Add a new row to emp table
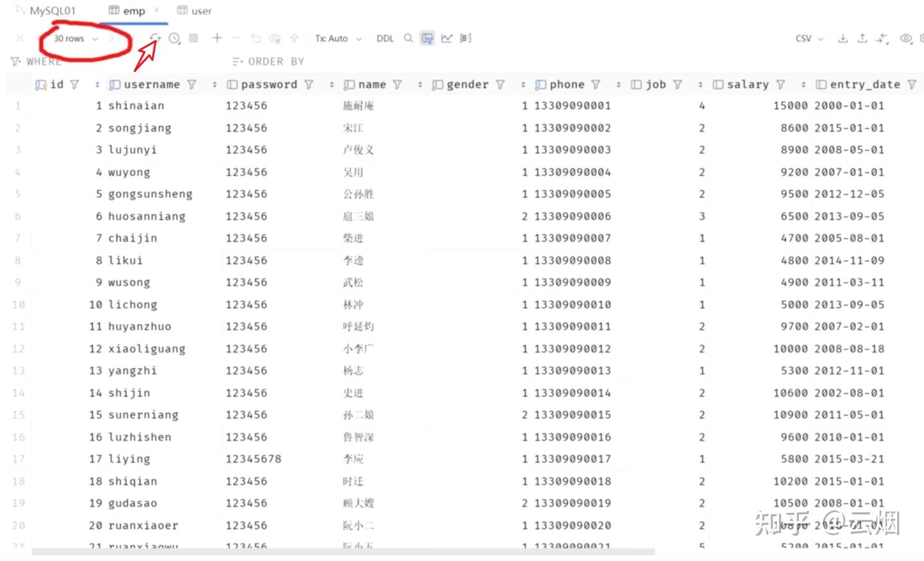Viewport: 924px width, 561px height. [217, 39]
